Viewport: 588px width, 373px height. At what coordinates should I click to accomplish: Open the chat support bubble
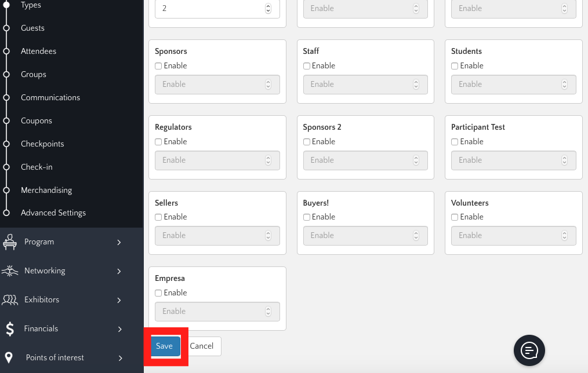tap(529, 350)
